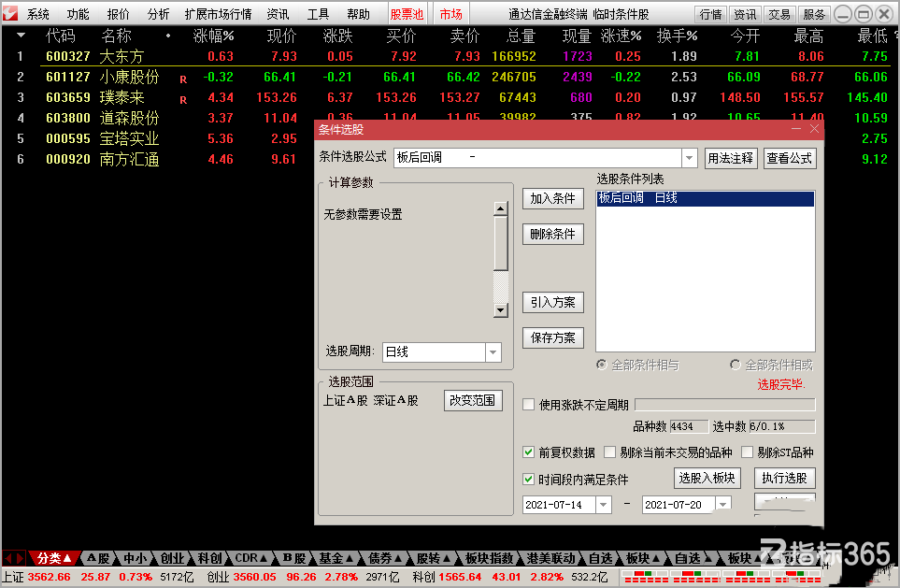Toggle 使用涨跌不定周期 checkbox
The image size is (900, 588).
coord(529,404)
